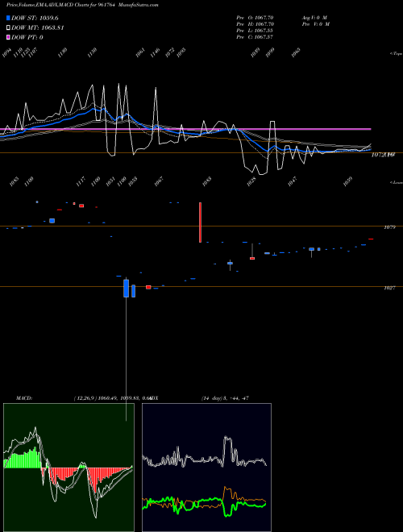Click the 1047 low price label
This screenshot has height=532, width=403.
(292, 181)
